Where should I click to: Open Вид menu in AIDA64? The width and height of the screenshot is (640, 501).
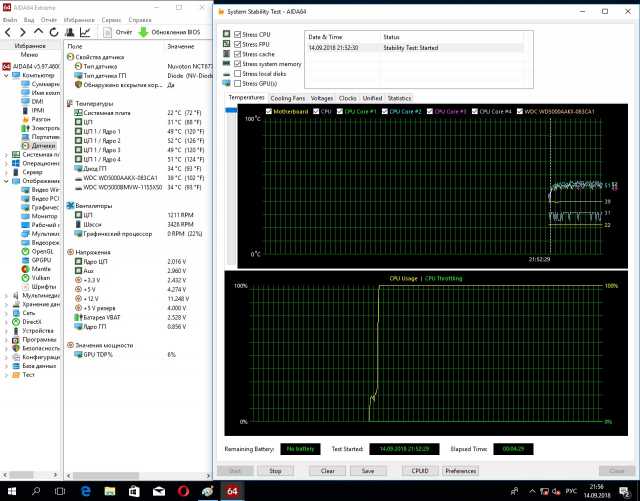[29, 20]
